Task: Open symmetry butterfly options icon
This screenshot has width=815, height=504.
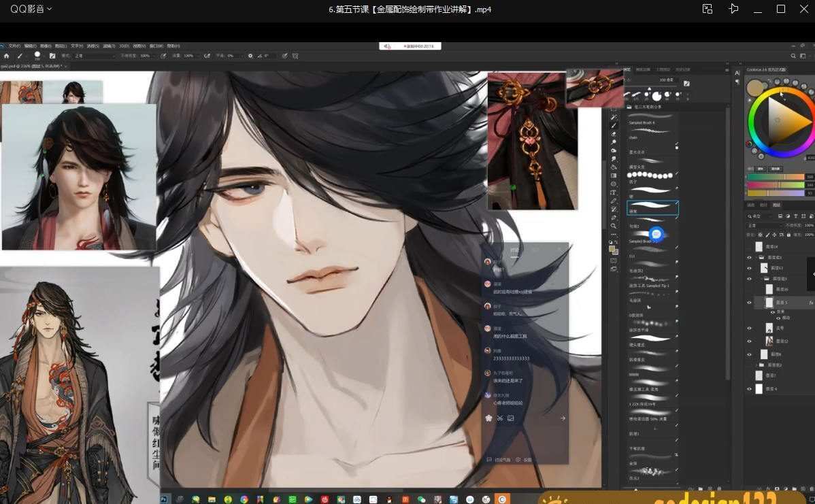Action: pyautogui.click(x=295, y=56)
